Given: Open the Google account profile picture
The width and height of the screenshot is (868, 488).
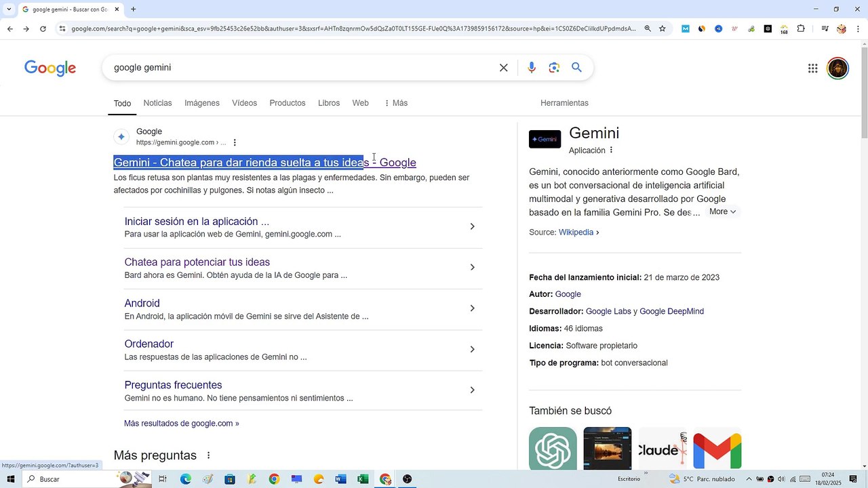Looking at the screenshot, I should [x=838, y=68].
